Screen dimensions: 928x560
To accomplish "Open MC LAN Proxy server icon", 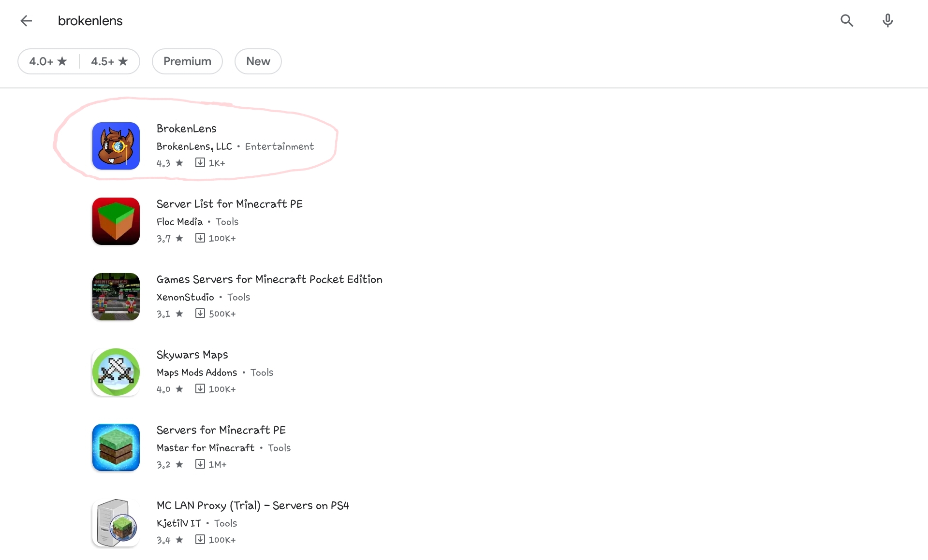I will tap(116, 523).
